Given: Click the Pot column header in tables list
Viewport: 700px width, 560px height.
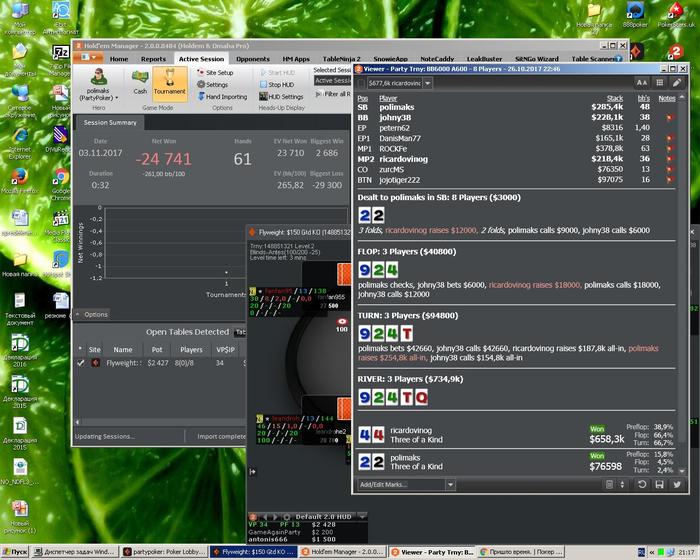Looking at the screenshot, I should tap(157, 350).
